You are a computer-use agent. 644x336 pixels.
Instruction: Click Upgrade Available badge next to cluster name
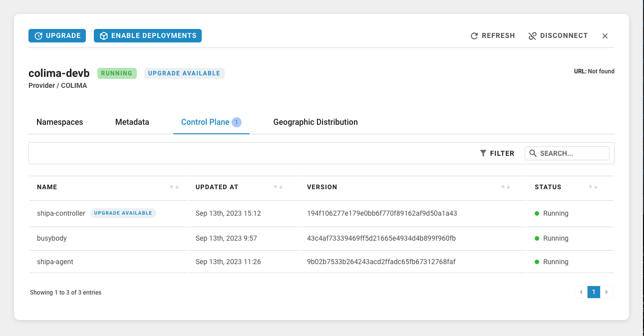[184, 73]
